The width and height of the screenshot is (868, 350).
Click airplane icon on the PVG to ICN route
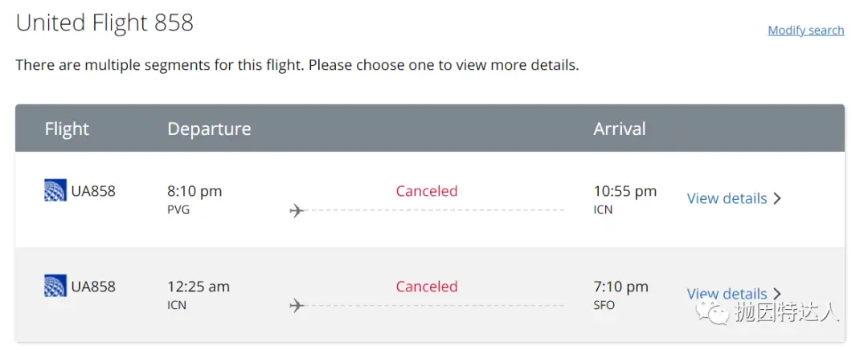point(297,211)
